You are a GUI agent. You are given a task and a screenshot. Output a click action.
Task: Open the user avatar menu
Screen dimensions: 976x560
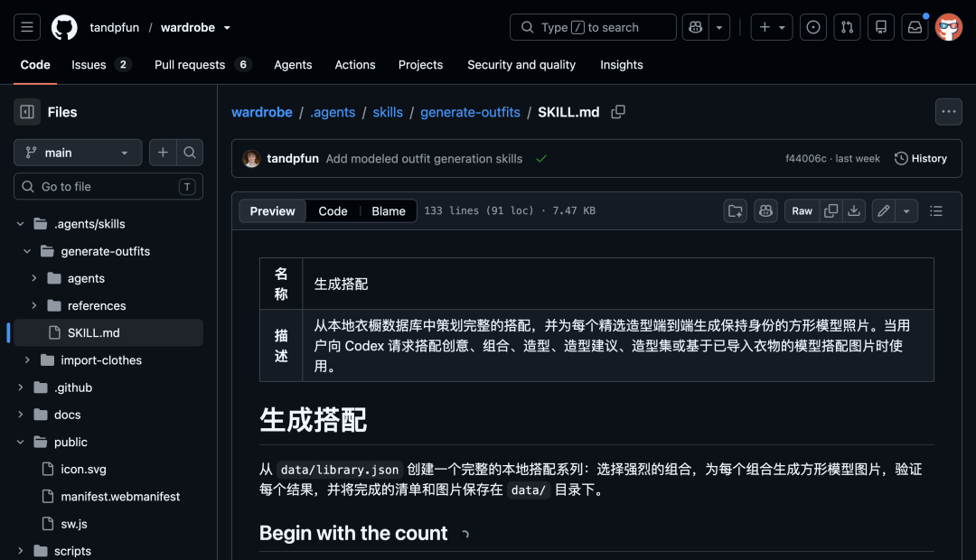pyautogui.click(x=949, y=27)
